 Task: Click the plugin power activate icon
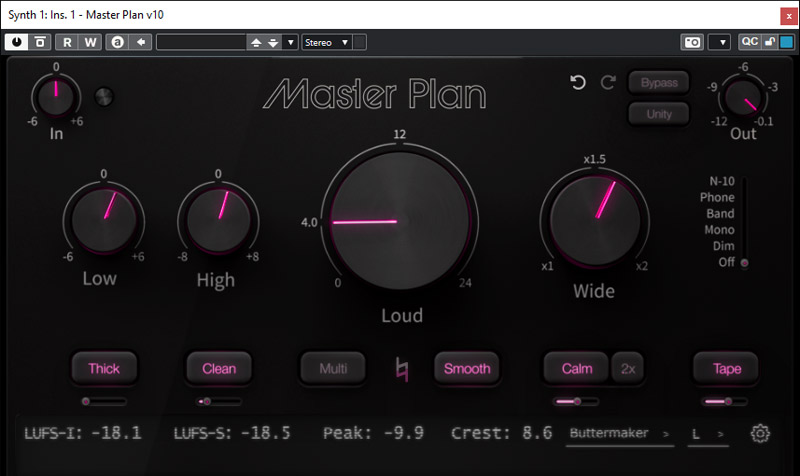18,42
